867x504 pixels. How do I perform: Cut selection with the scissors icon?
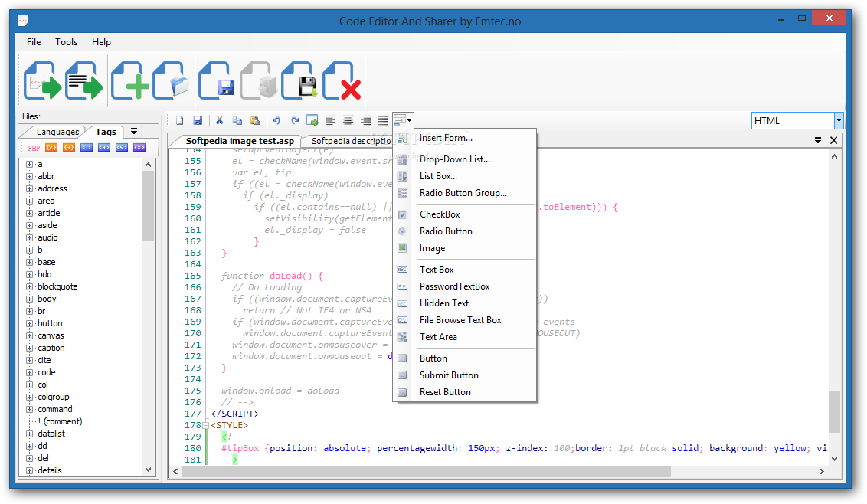pyautogui.click(x=220, y=120)
